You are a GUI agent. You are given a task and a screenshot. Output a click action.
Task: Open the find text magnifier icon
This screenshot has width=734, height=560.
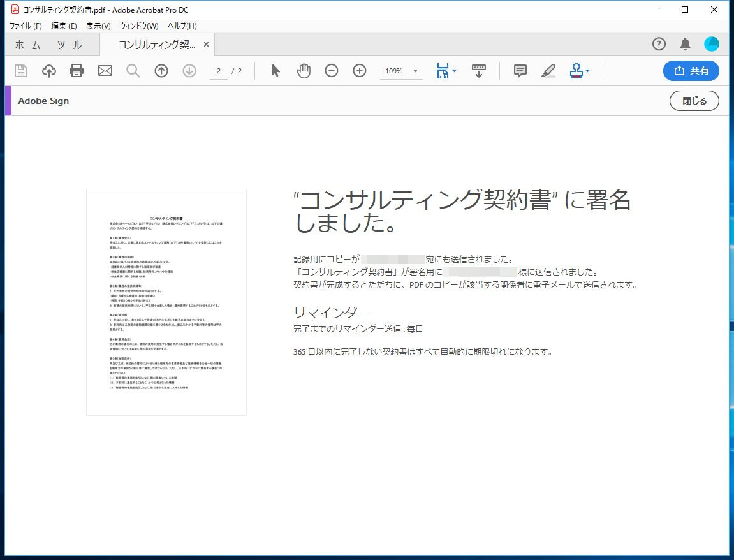tap(133, 71)
